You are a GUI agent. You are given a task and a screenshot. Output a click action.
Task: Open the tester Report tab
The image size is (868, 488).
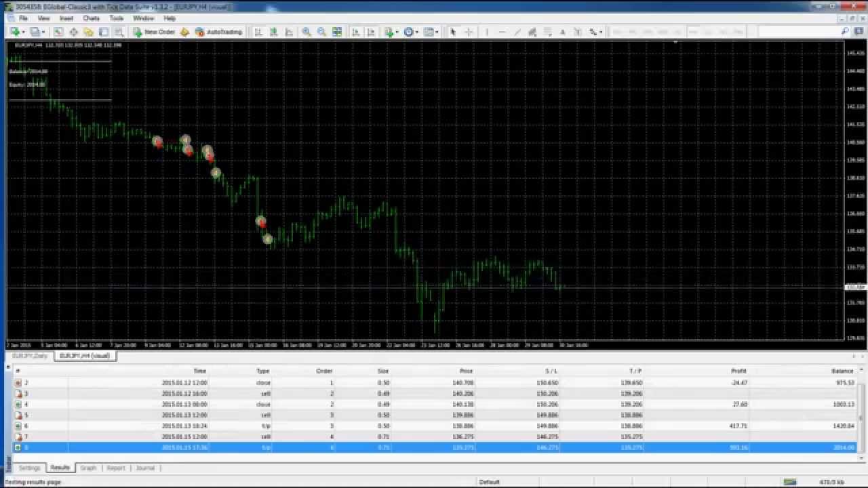coord(116,468)
